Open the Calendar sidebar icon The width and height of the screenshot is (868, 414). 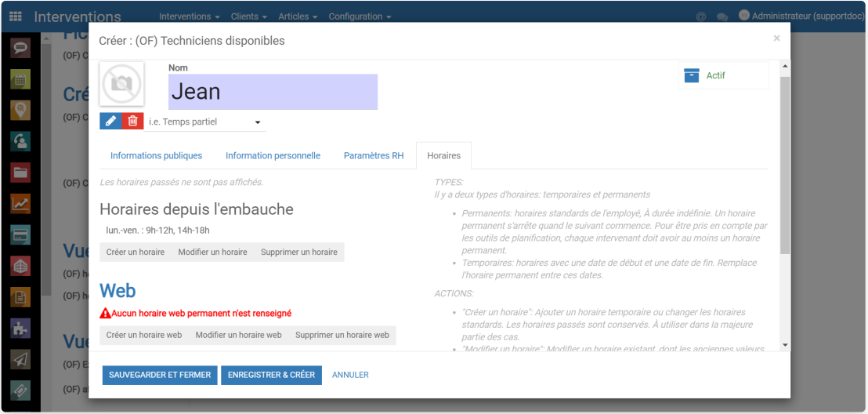20,79
